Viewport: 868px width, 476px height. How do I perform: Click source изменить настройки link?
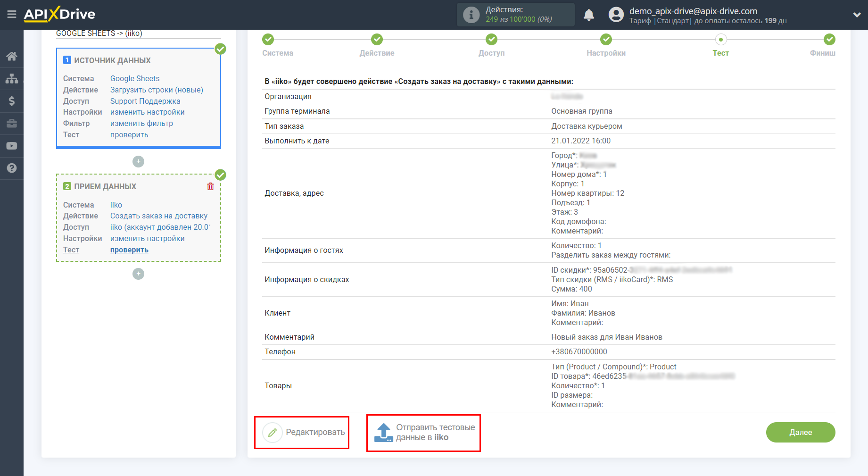click(148, 112)
